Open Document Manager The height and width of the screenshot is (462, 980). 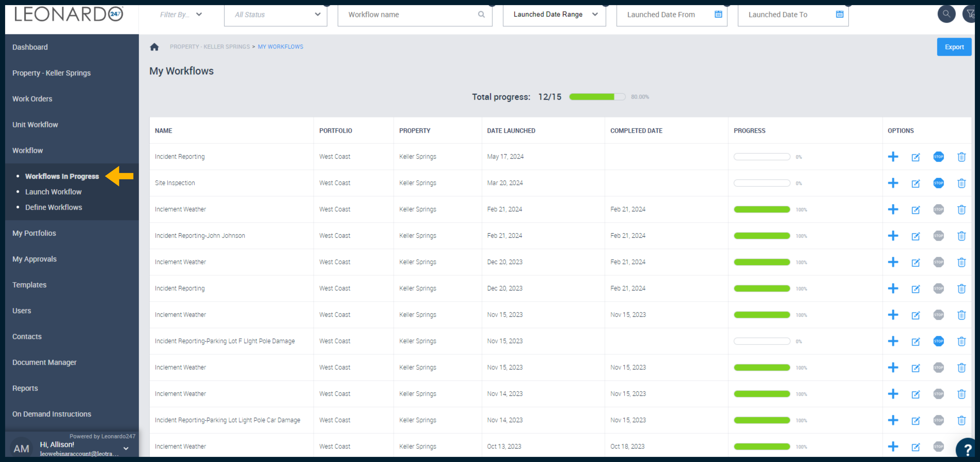(44, 363)
